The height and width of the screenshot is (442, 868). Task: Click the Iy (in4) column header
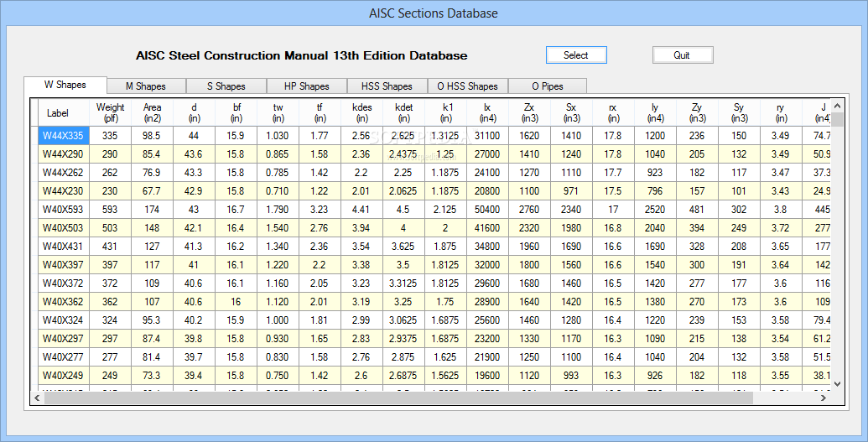point(656,113)
